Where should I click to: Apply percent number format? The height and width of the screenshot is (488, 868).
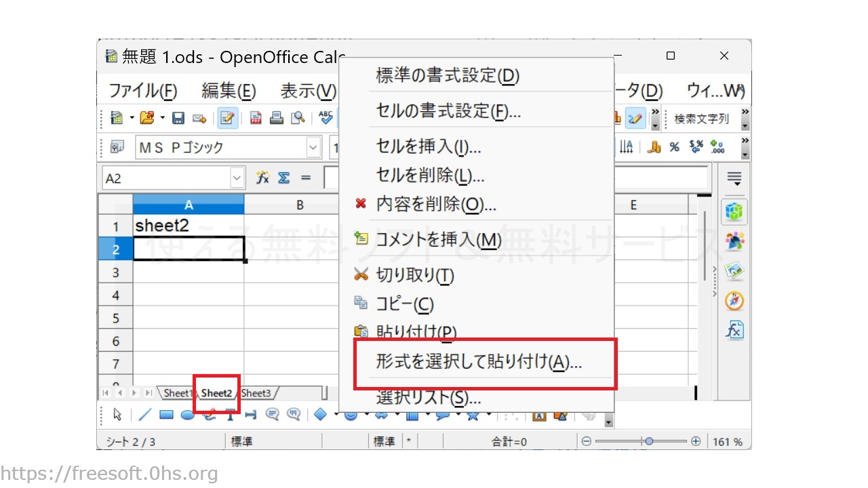pos(674,147)
